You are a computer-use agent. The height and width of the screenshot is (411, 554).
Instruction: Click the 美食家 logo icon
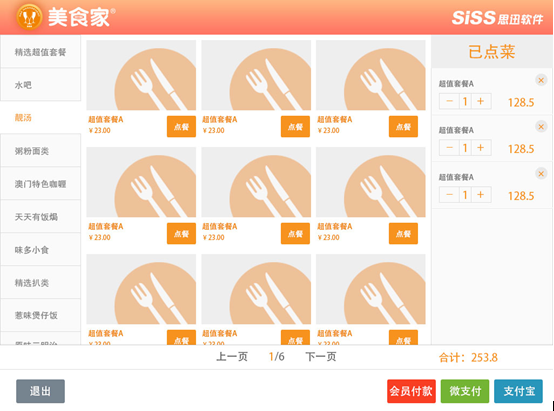tap(29, 17)
